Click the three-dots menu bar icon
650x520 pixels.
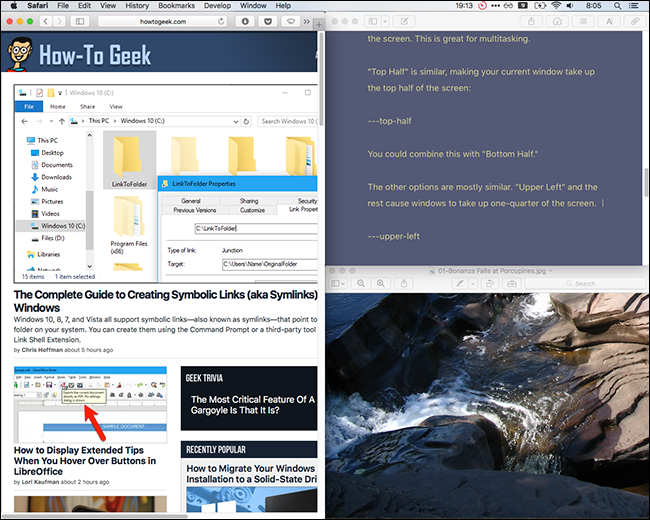[495, 6]
